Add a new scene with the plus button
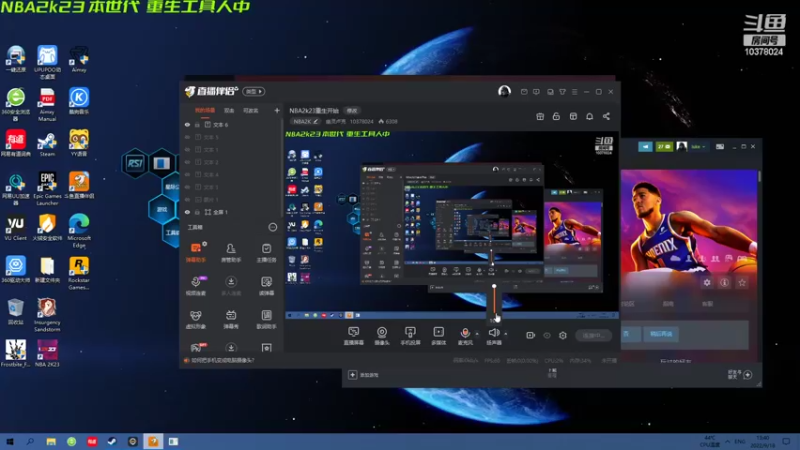 277,110
